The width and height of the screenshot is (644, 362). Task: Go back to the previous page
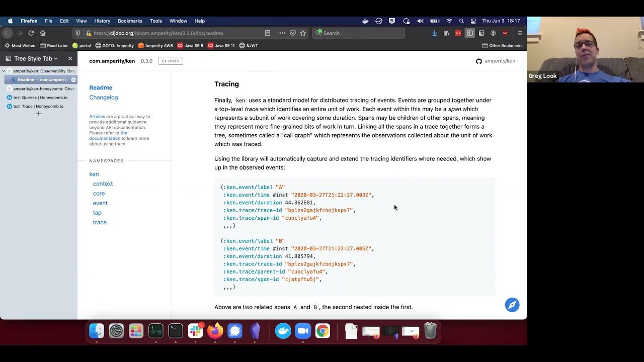tap(7, 33)
